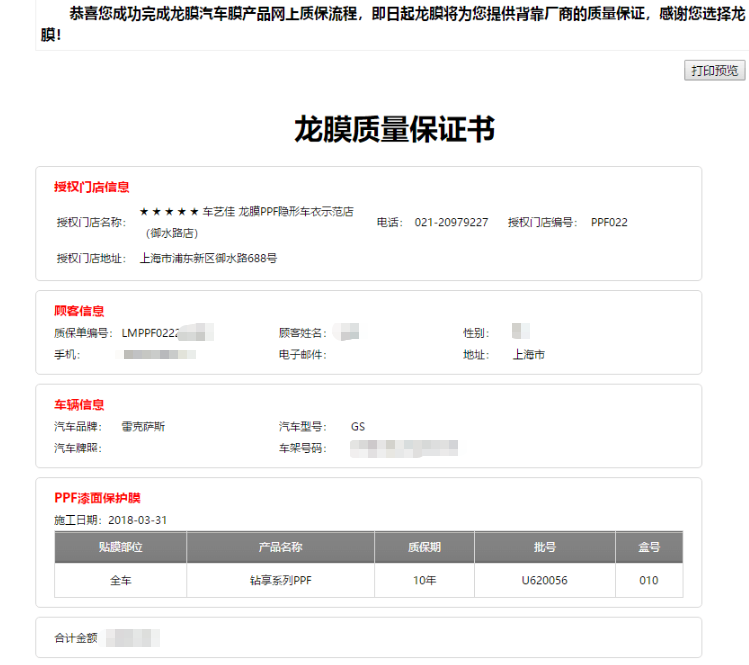Viewport: 749px width, 665px height.
Task: Click the 顾客信息 section heading
Action: click(x=79, y=311)
